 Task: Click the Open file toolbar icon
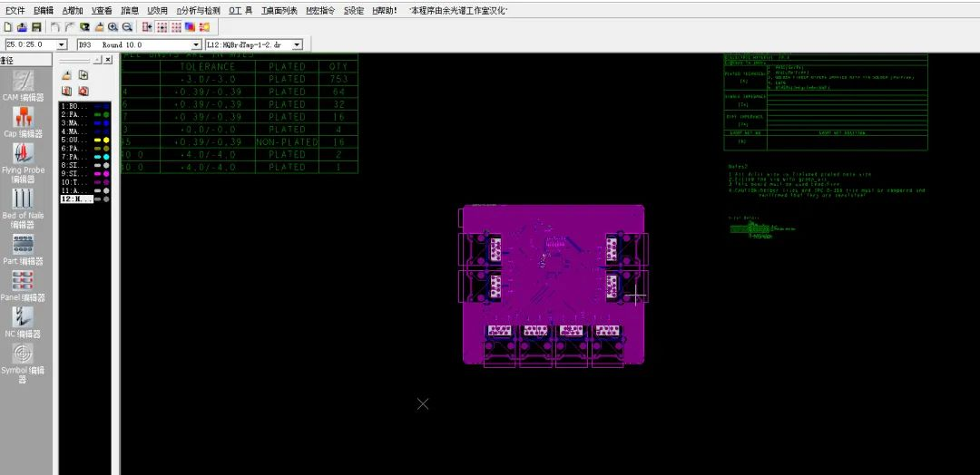[x=22, y=27]
